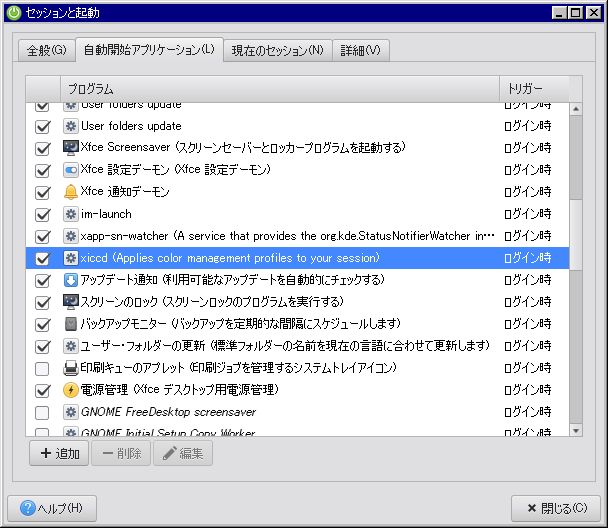Click the Xfce 通知デーモン bell icon
Screen dimensions: 608x528
coord(71,192)
